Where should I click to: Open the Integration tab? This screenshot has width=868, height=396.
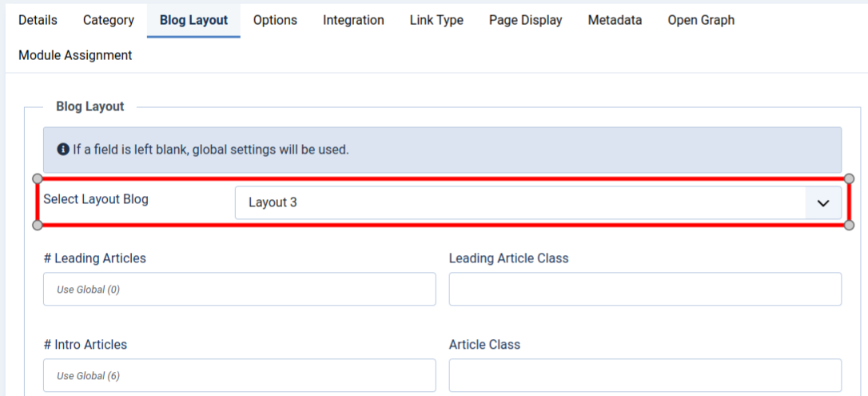353,20
